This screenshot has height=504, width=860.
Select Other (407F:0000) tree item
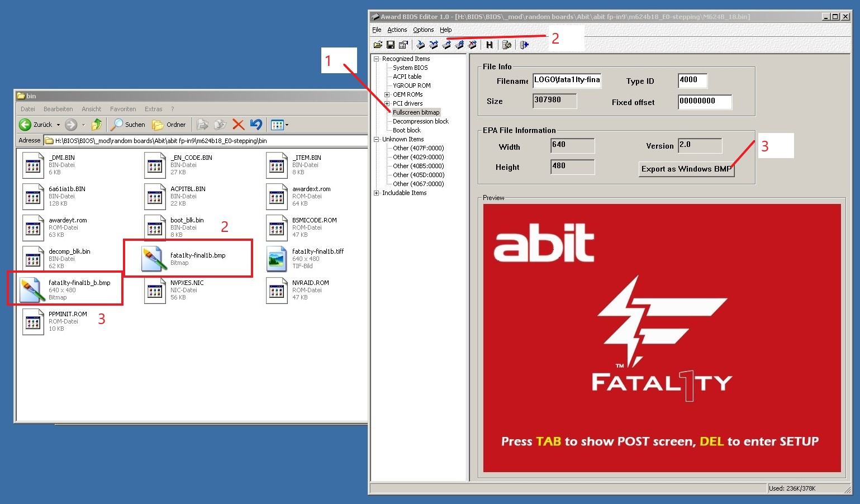pos(419,148)
